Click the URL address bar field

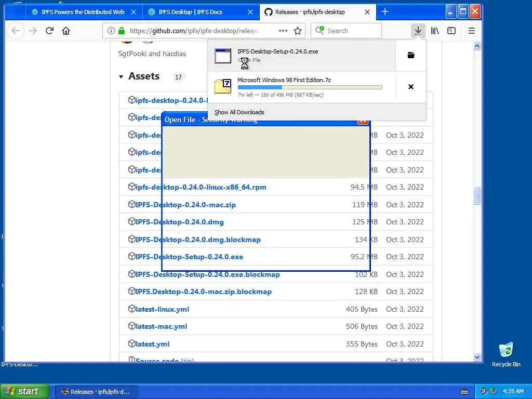[204, 31]
